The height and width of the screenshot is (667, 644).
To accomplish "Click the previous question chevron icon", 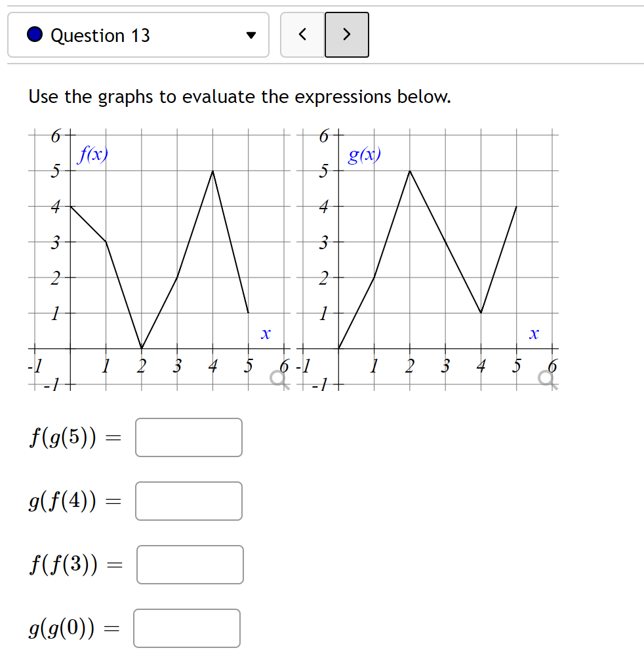I will point(302,34).
